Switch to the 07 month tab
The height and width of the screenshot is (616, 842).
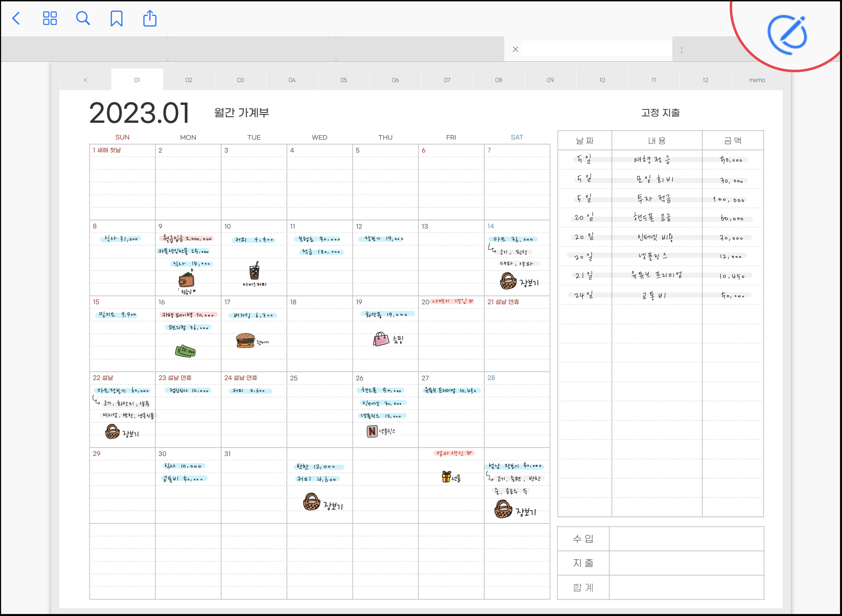[x=447, y=80]
